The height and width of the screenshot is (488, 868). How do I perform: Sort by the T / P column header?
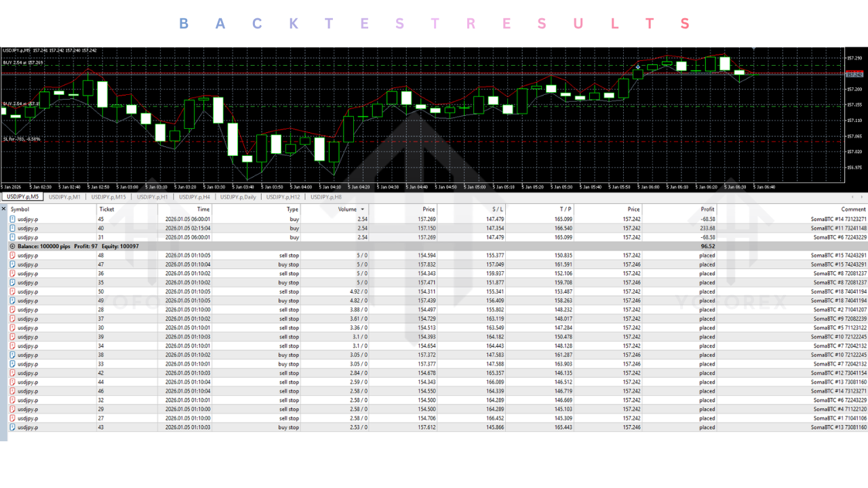point(566,209)
